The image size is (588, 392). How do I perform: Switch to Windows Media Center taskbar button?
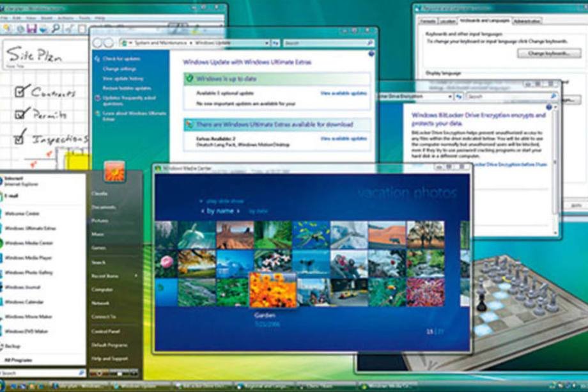[x=388, y=386]
